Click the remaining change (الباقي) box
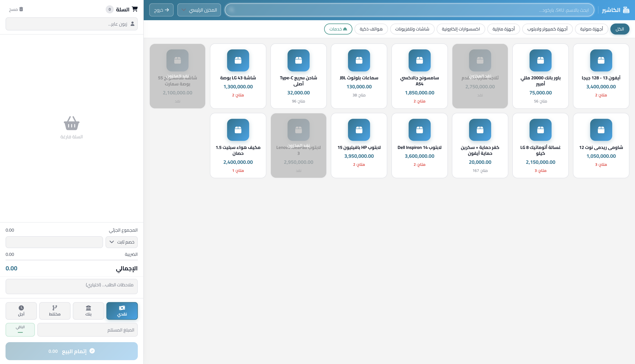The image size is (635, 364). 20,330
